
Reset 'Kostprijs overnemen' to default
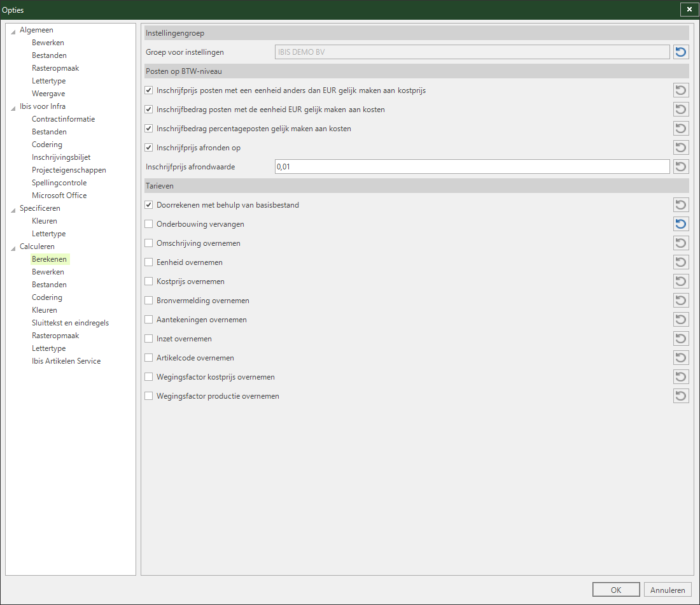[681, 281]
